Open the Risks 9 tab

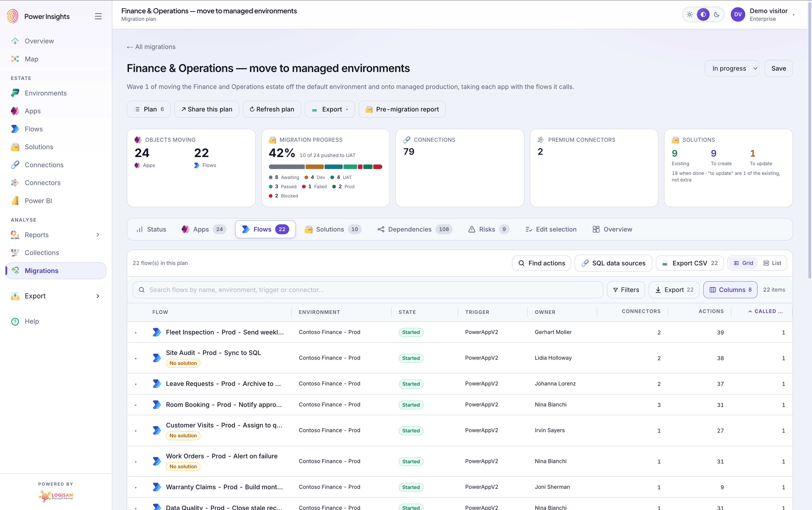[488, 229]
